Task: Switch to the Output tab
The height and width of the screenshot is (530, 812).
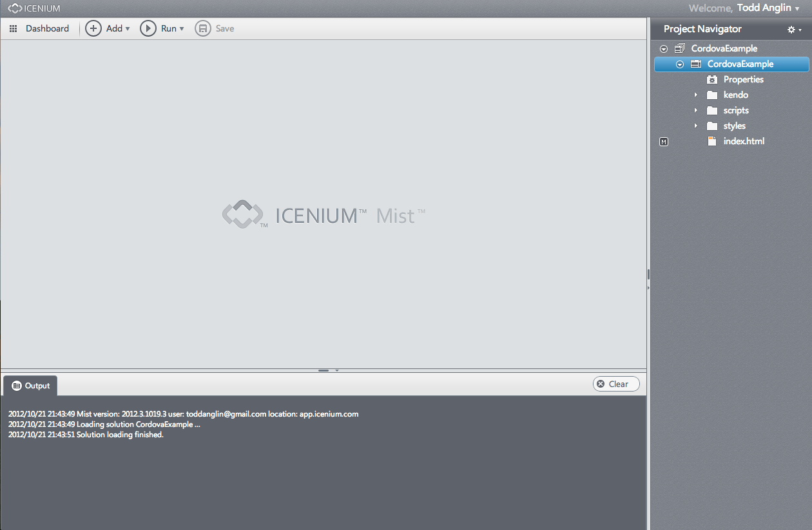Action: tap(30, 386)
